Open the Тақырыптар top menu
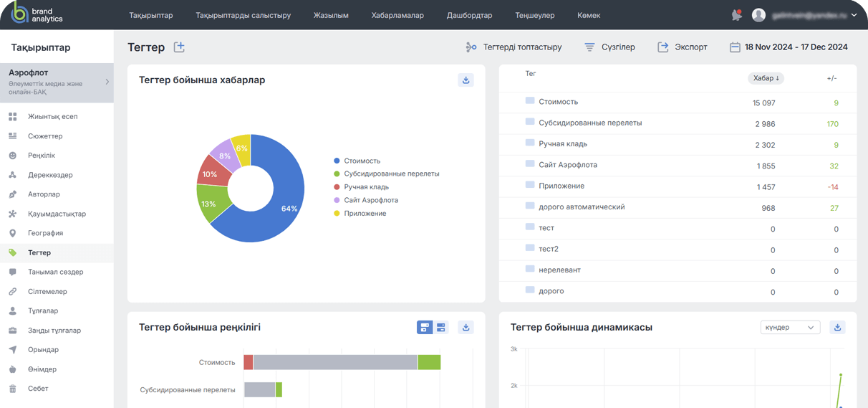This screenshot has height=408, width=868. pyautogui.click(x=151, y=15)
